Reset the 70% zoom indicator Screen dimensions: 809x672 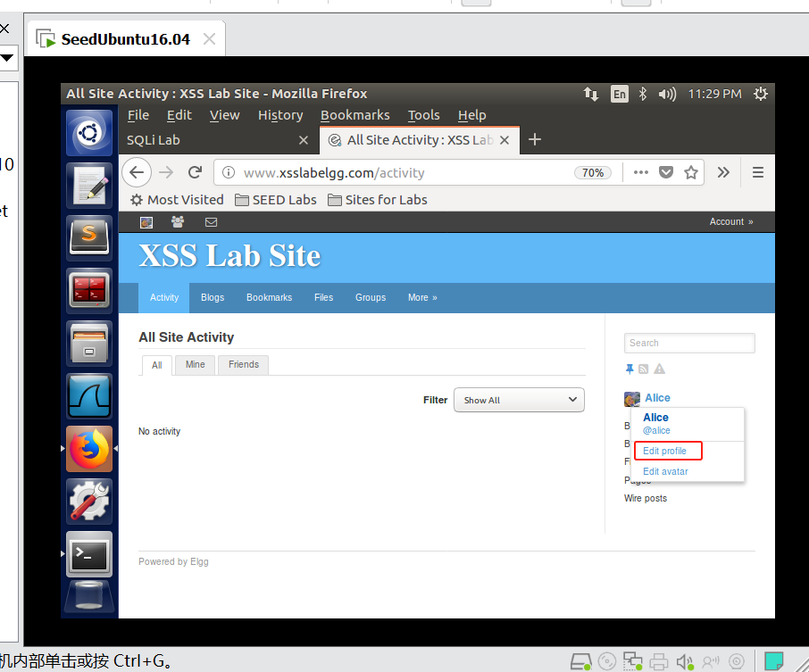pos(593,173)
